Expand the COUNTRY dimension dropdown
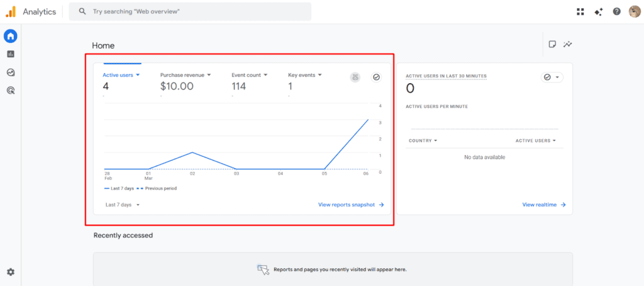The width and height of the screenshot is (644, 286). (x=423, y=140)
